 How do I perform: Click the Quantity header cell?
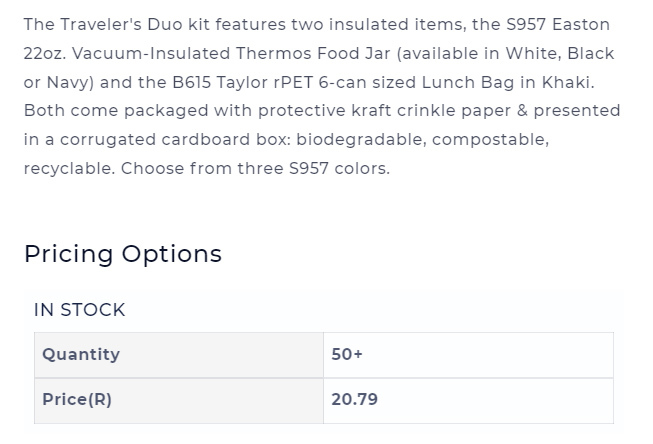(x=179, y=355)
